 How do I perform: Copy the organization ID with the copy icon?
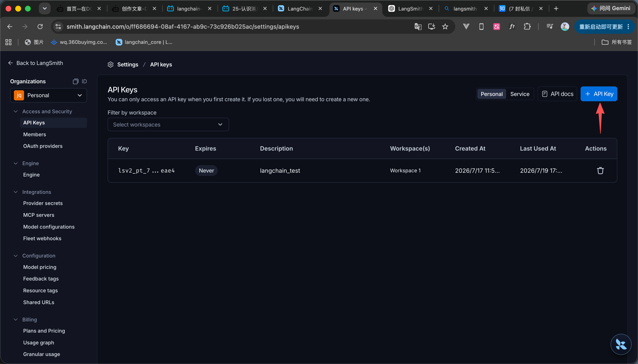[x=76, y=81]
